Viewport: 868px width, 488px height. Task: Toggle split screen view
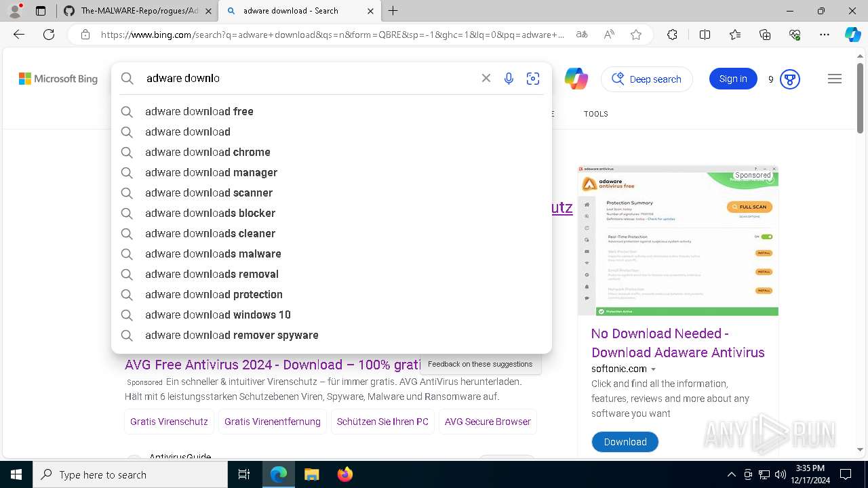coord(705,35)
